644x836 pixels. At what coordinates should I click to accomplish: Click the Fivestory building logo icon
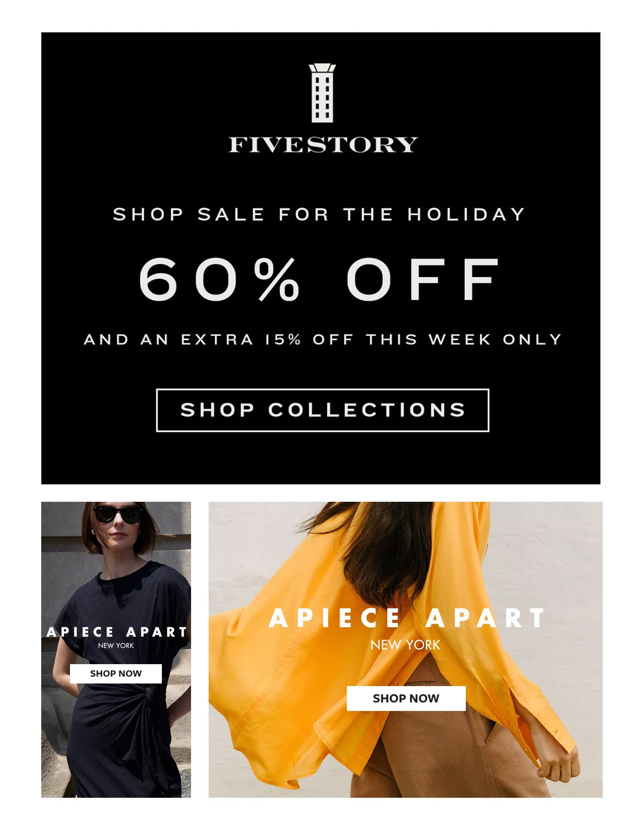pyautogui.click(x=322, y=93)
